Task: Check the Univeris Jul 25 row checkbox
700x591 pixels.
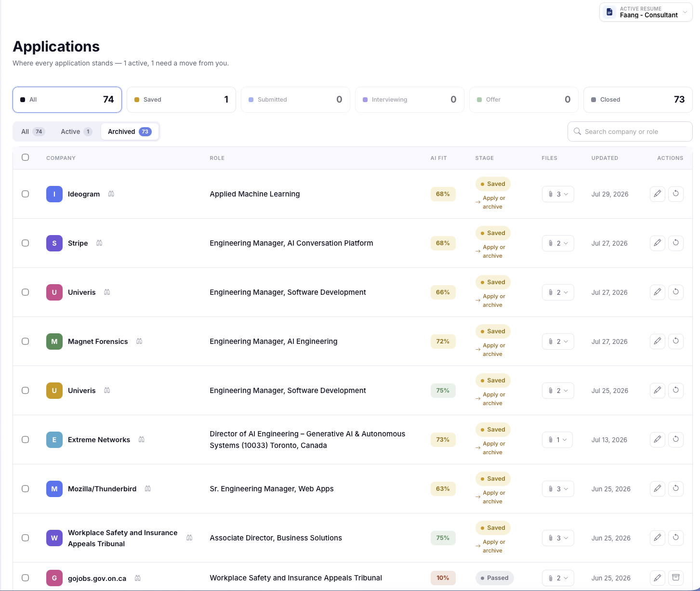Action: click(x=26, y=391)
